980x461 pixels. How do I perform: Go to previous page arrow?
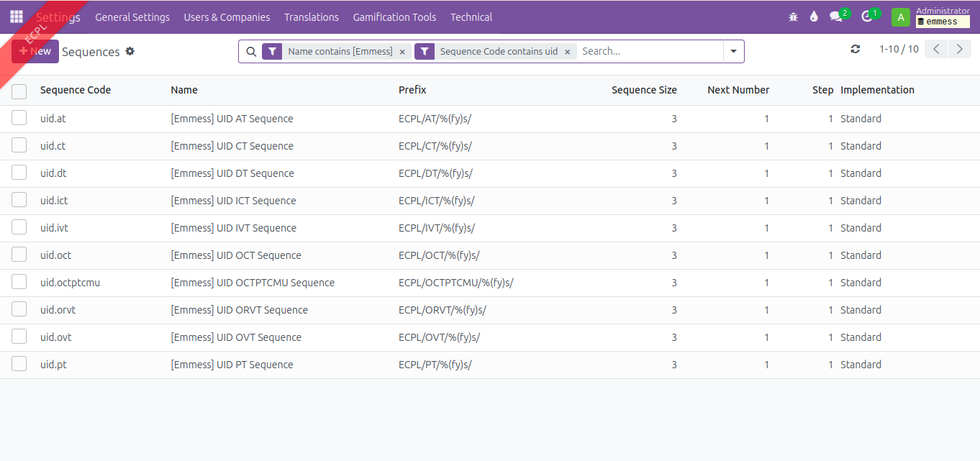coord(936,49)
